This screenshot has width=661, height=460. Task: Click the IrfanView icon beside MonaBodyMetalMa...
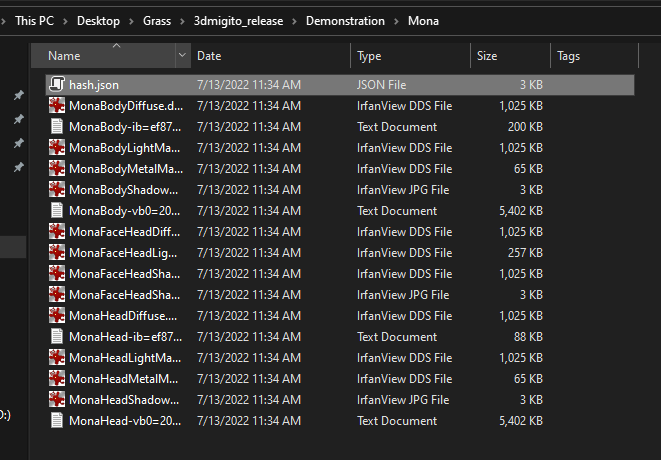click(57, 169)
